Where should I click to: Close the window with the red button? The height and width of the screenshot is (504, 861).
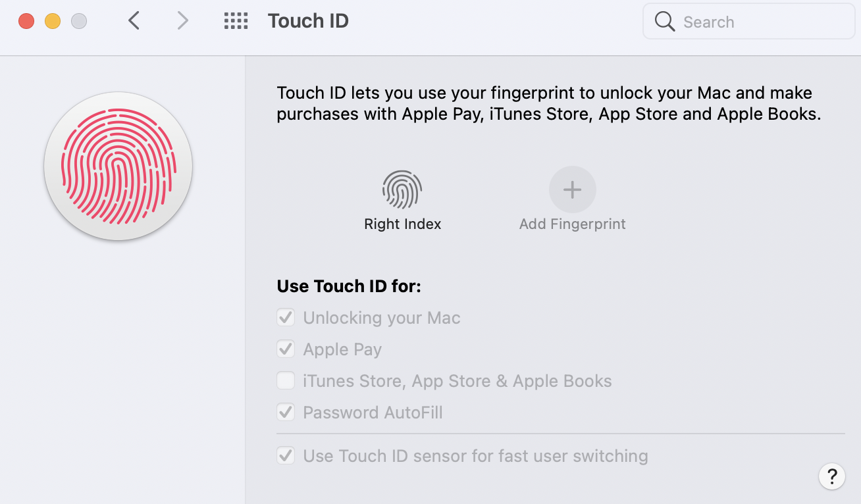[x=26, y=21]
